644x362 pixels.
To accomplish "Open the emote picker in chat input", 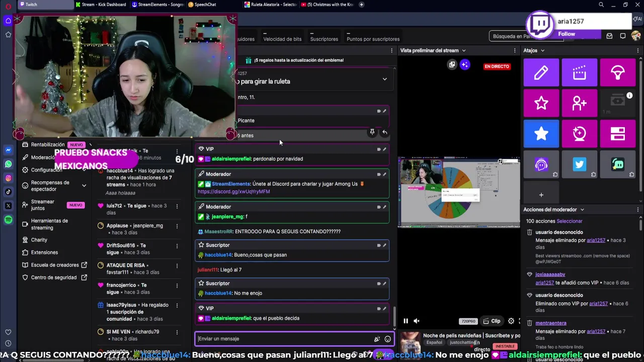I will click(387, 339).
